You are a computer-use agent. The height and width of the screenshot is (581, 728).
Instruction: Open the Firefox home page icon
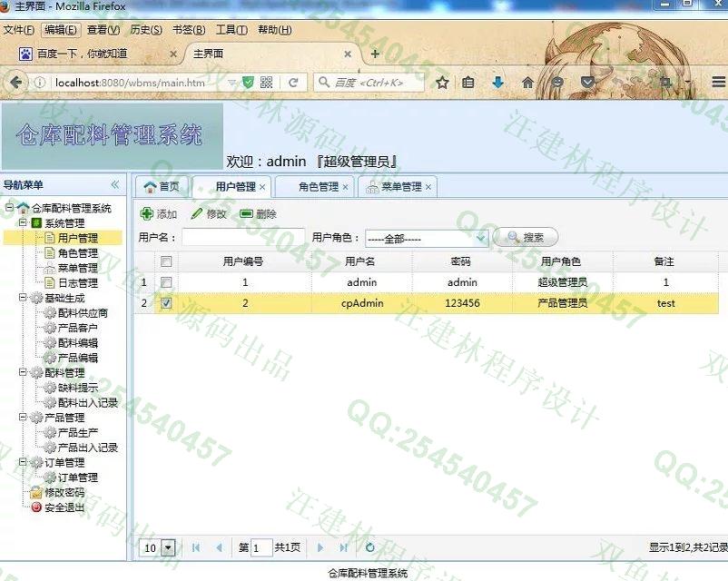[527, 83]
